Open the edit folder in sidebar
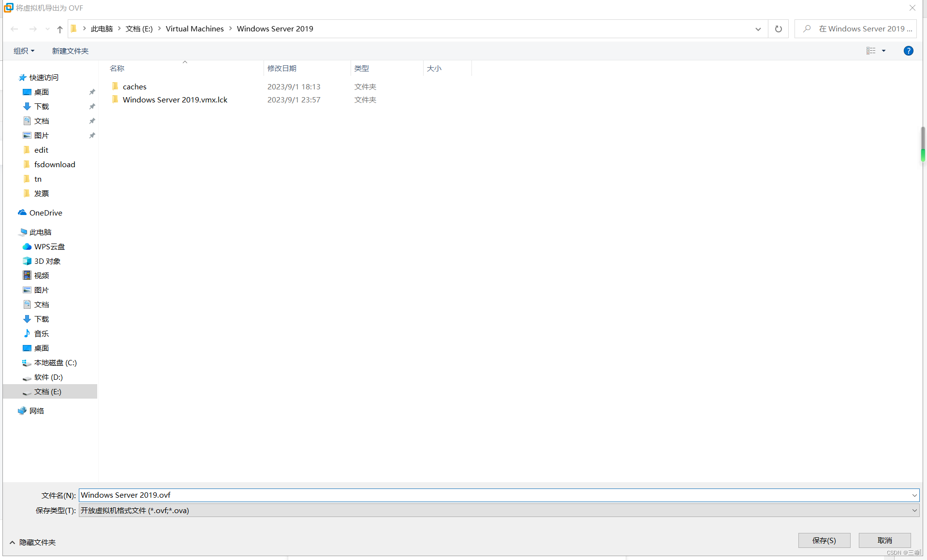Viewport: 927px width, 560px height. point(41,150)
